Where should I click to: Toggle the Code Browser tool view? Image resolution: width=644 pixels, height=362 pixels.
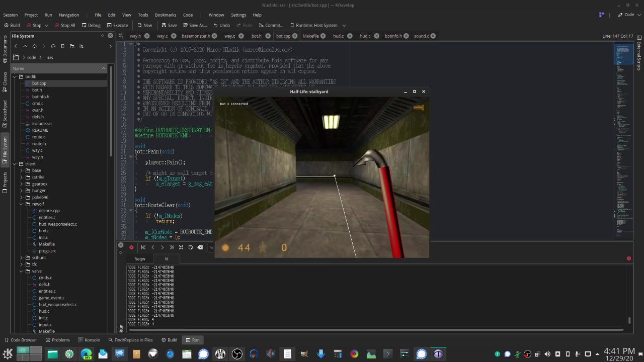click(20, 340)
